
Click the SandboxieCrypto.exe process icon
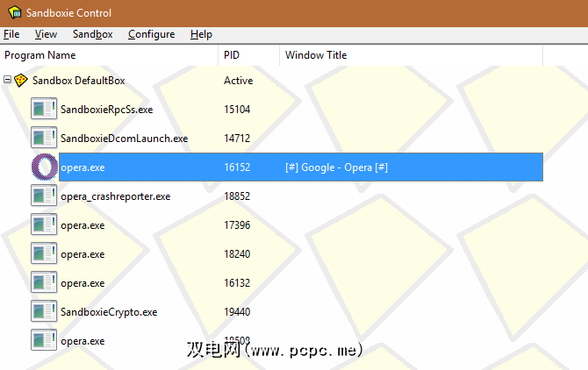[44, 311]
